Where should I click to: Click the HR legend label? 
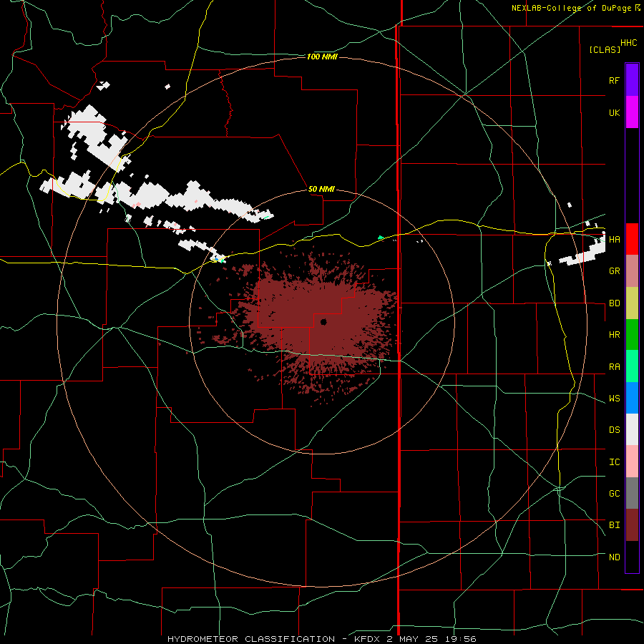tap(614, 335)
